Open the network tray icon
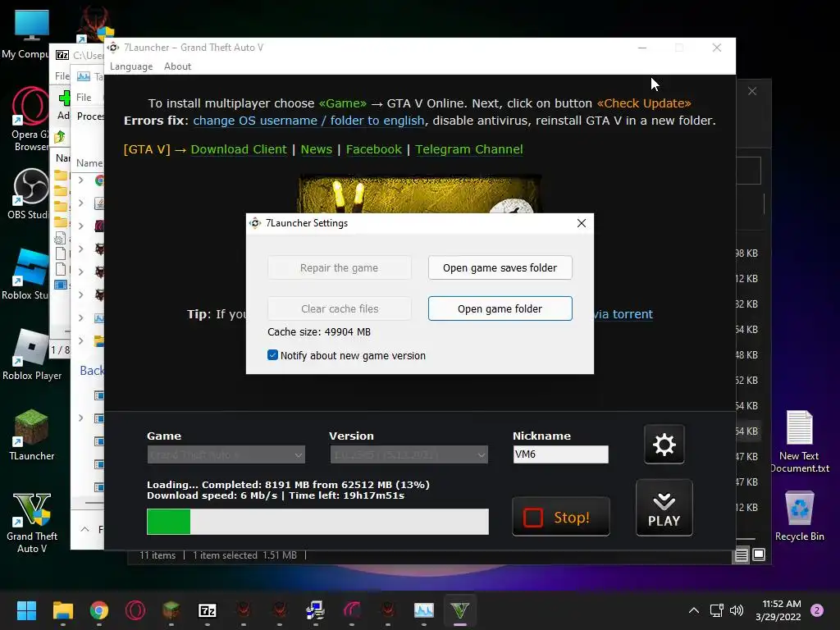Viewport: 840px width, 630px height. 717,610
